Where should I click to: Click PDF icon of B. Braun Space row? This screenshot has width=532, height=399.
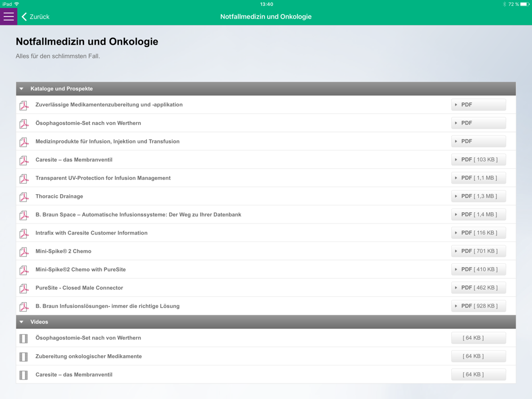24,215
